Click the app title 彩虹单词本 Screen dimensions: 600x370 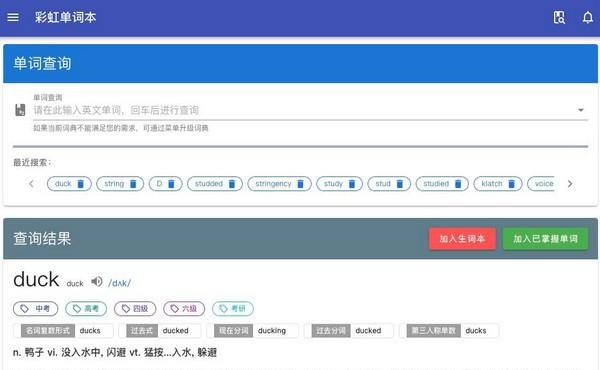(x=65, y=17)
